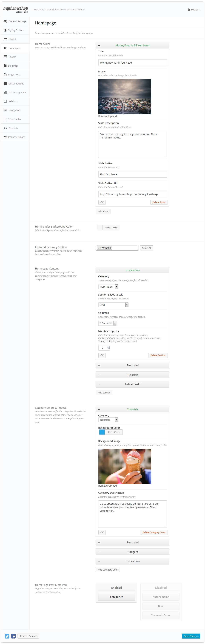Image resolution: width=205 pixels, height=644 pixels.
Task: Click the Twitter icon in footer
Action: [x=7, y=636]
